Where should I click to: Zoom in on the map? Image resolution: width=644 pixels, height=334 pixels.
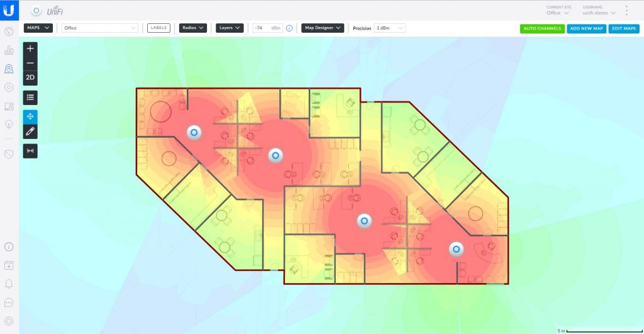[30, 48]
